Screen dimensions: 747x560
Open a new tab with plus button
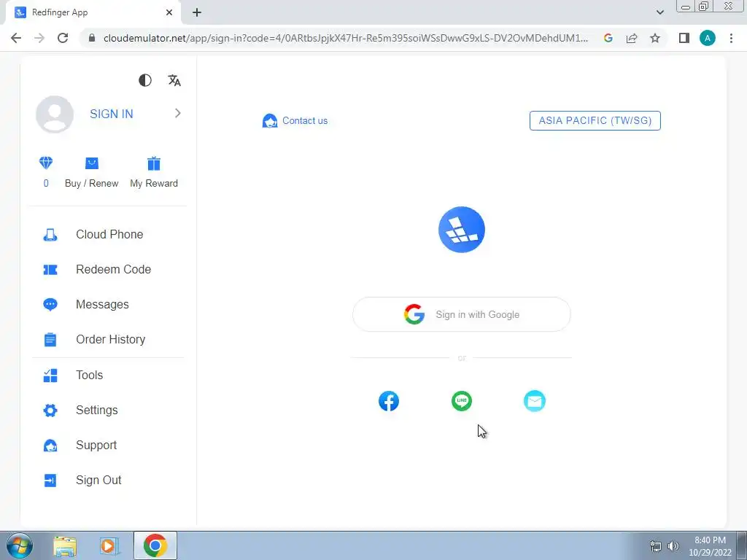click(197, 13)
